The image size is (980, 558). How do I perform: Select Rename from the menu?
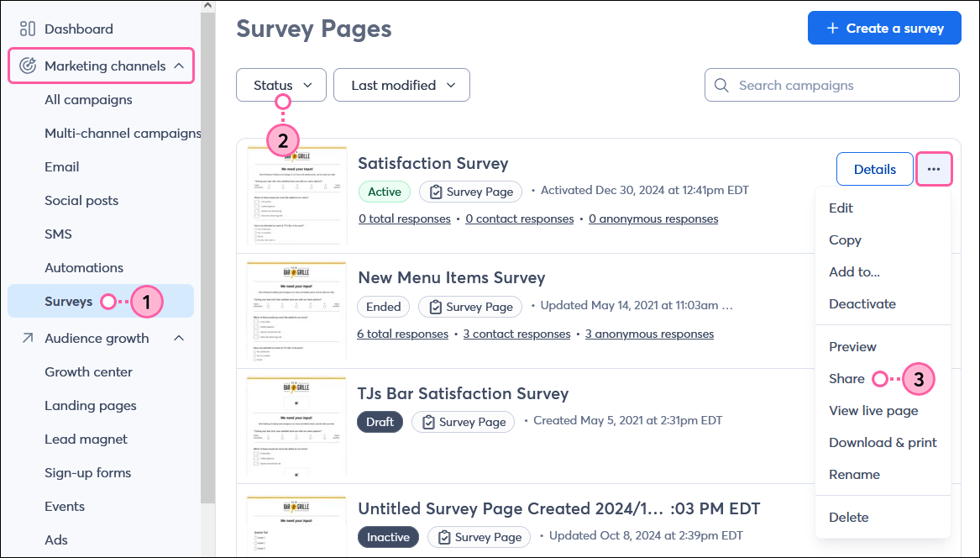coord(854,475)
